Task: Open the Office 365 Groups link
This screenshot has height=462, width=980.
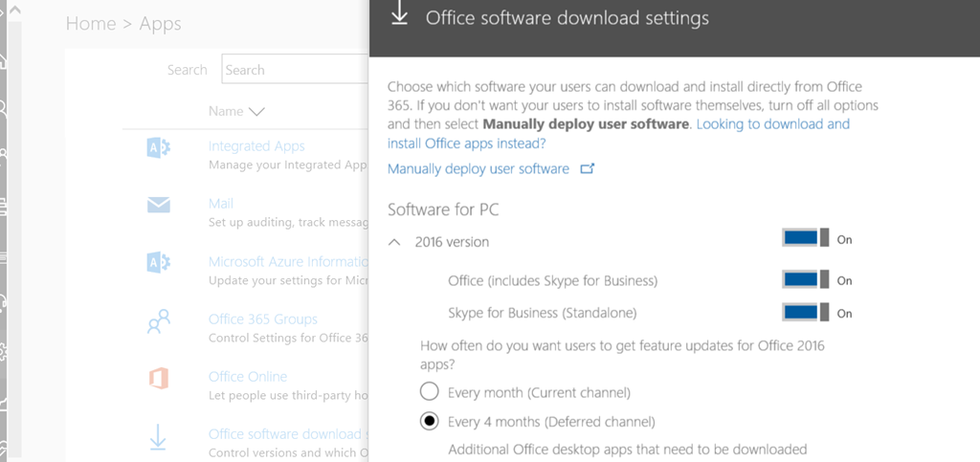Action: tap(263, 319)
